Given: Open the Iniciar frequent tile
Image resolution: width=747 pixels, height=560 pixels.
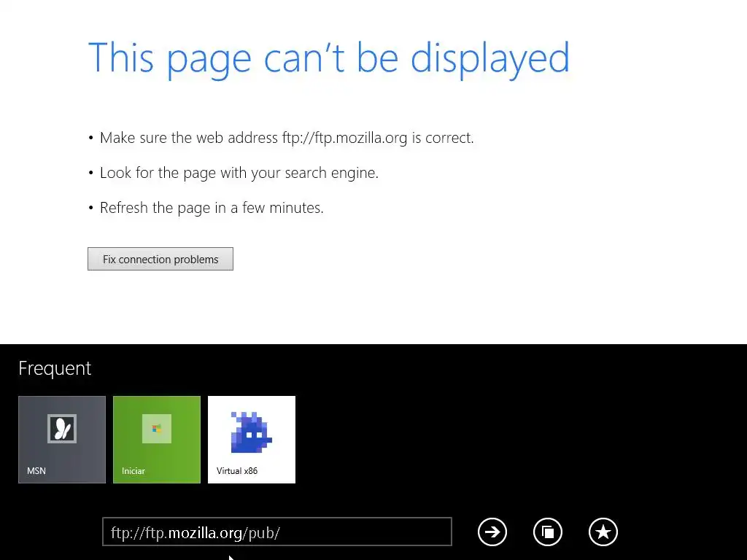Looking at the screenshot, I should point(157,440).
